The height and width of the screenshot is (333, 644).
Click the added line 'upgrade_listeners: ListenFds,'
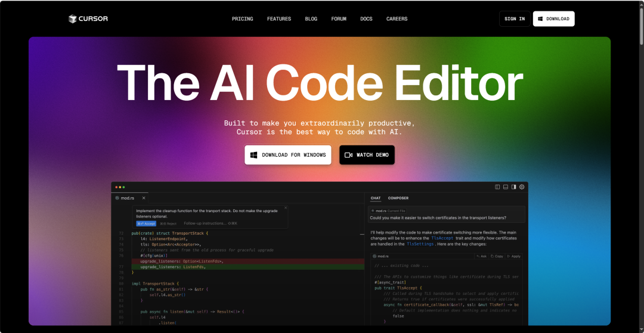pos(247,267)
